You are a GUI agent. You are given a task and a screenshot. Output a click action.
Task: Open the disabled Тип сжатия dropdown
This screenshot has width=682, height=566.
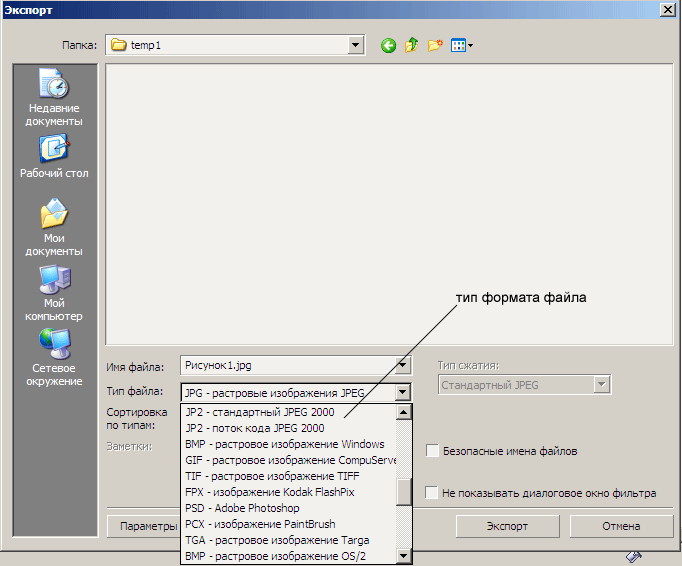click(x=602, y=385)
